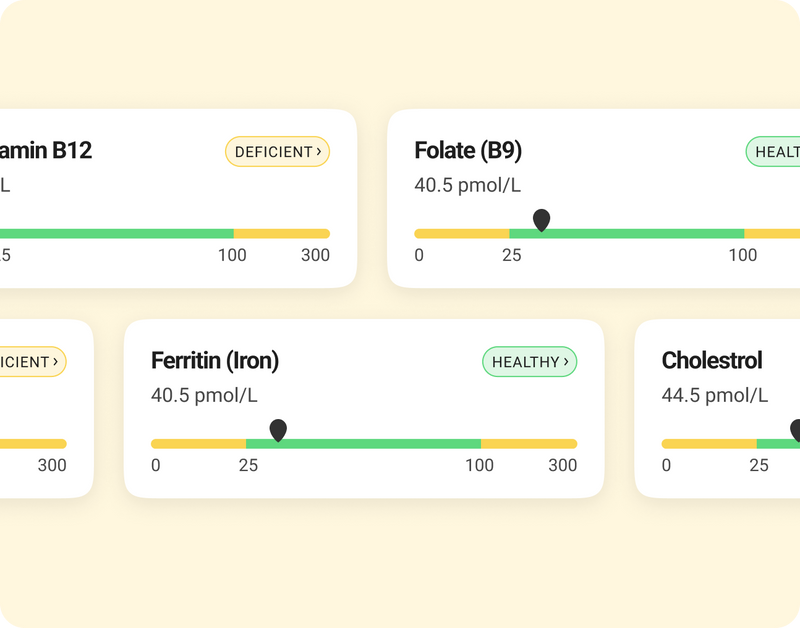Click the high yellow range on Ferritin bar

click(x=528, y=443)
